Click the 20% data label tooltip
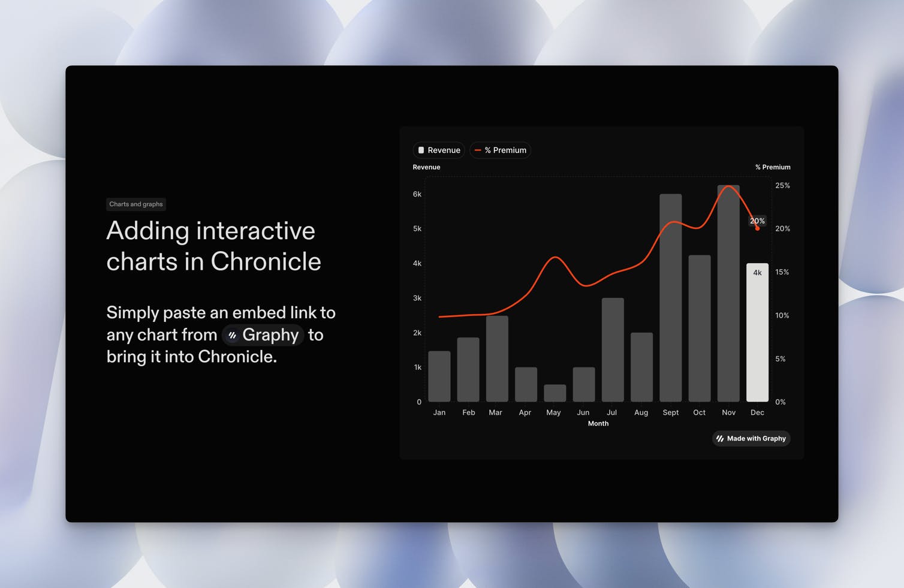 pos(757,221)
